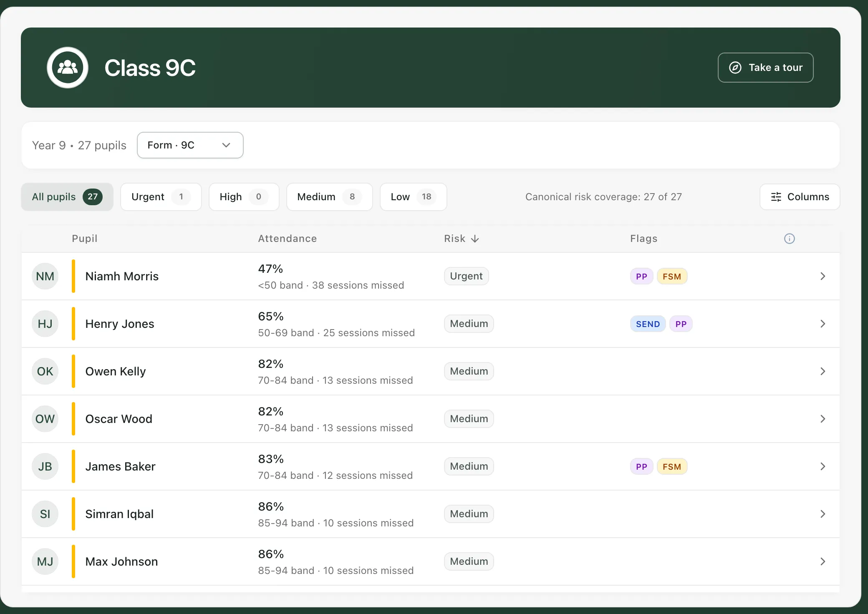Click the SI avatar for Simran Iqbal
868x614 pixels.
[45, 514]
